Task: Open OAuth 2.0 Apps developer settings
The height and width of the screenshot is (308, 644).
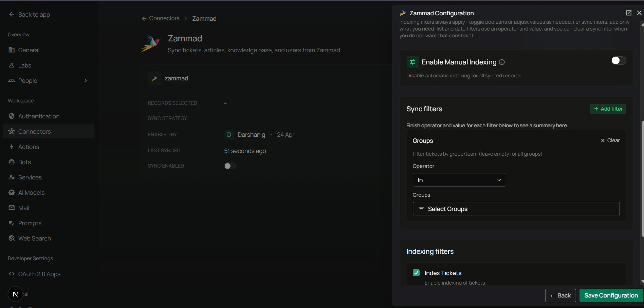Action: click(49, 274)
